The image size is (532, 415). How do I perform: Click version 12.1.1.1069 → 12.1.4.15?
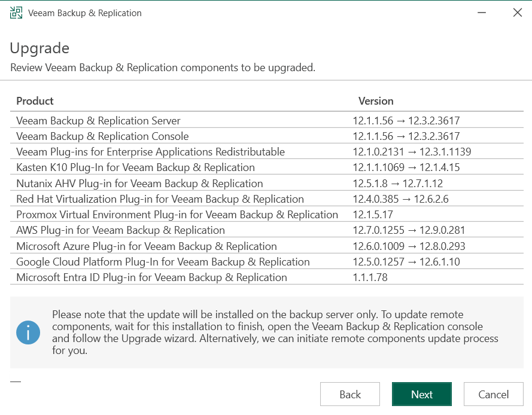[406, 167]
